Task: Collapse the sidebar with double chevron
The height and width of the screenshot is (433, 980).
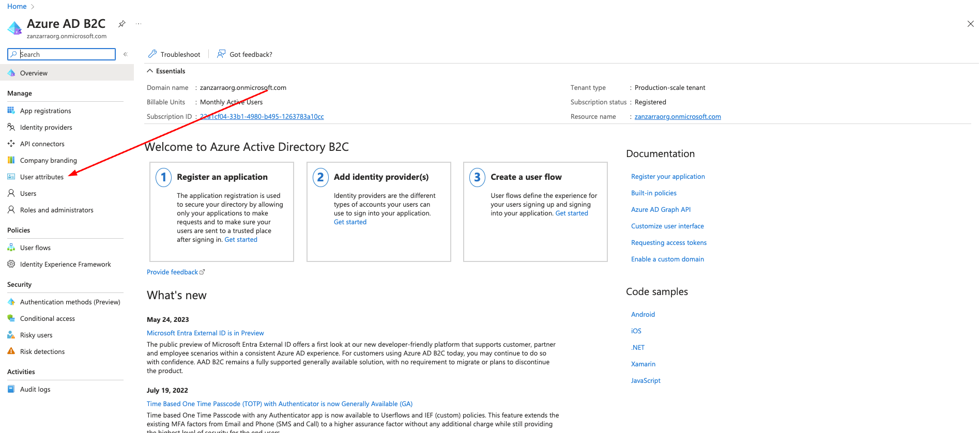Action: [x=125, y=54]
